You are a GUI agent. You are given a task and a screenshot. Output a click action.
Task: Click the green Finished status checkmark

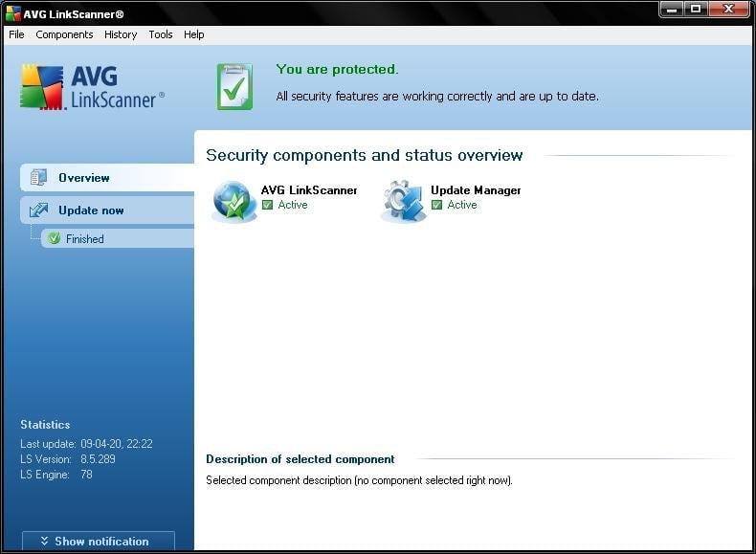click(55, 239)
